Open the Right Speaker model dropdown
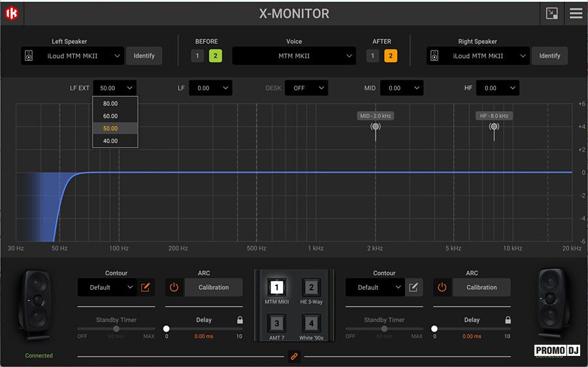588x367 pixels. click(x=478, y=56)
